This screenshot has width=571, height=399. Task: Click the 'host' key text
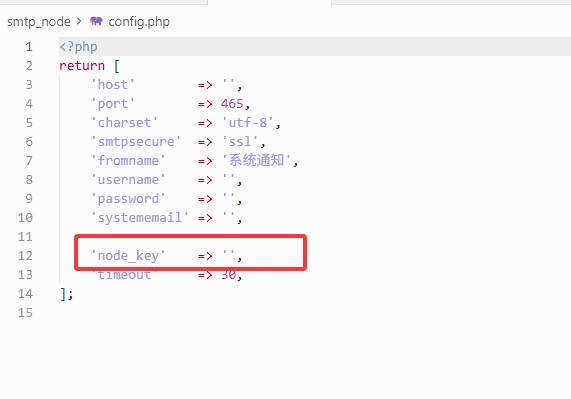click(113, 85)
